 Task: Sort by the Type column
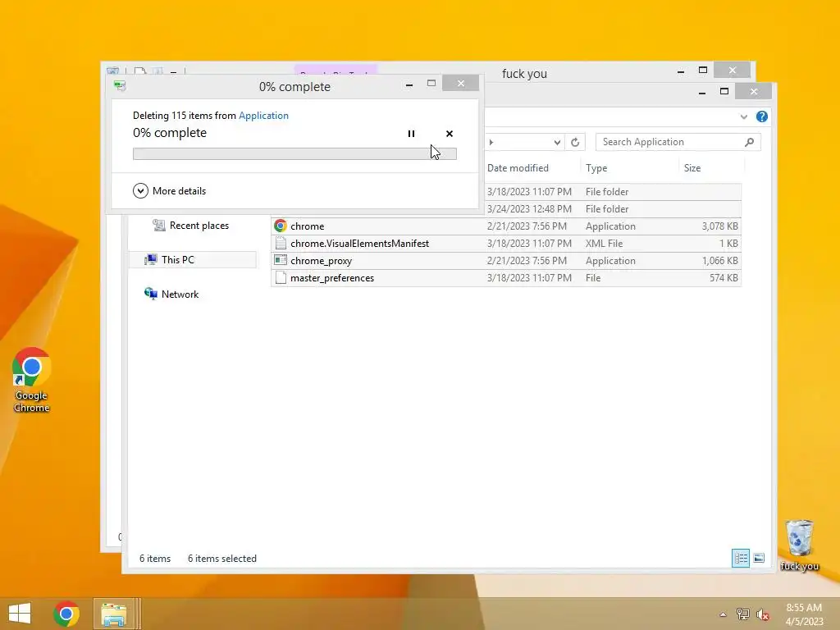click(596, 167)
